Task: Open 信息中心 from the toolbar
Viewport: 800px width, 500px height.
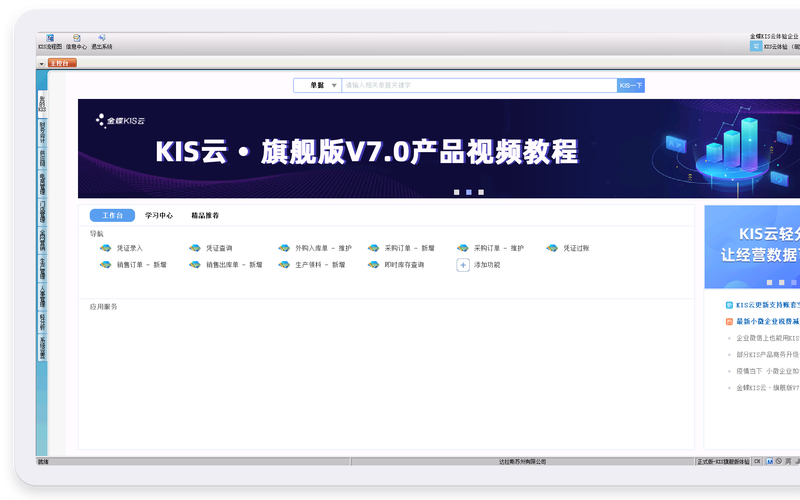Action: click(x=76, y=40)
